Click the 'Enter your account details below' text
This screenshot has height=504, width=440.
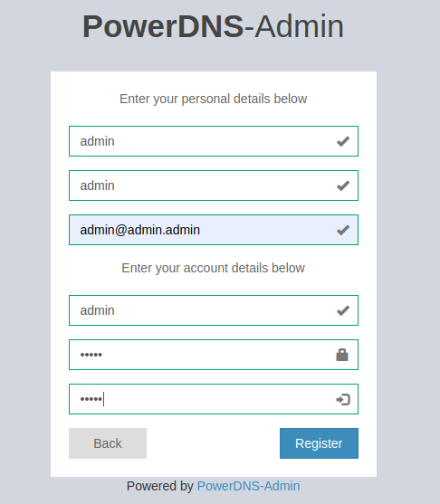pos(214,268)
